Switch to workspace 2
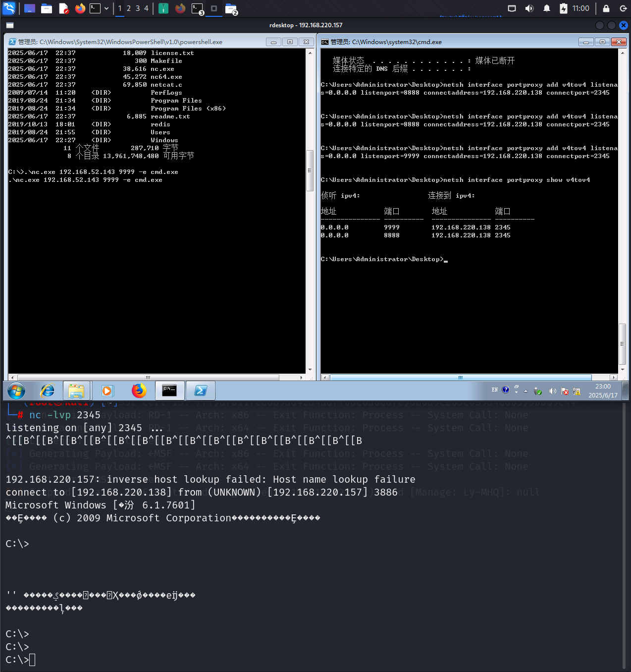 tap(129, 8)
